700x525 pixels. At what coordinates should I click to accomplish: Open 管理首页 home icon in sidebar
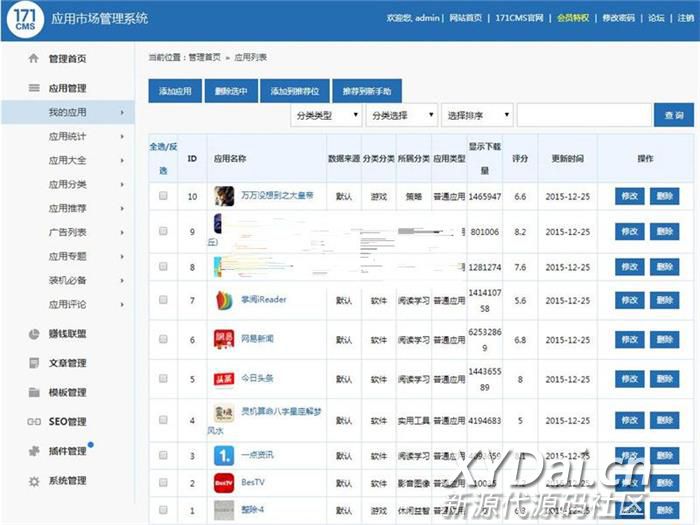click(x=33, y=58)
